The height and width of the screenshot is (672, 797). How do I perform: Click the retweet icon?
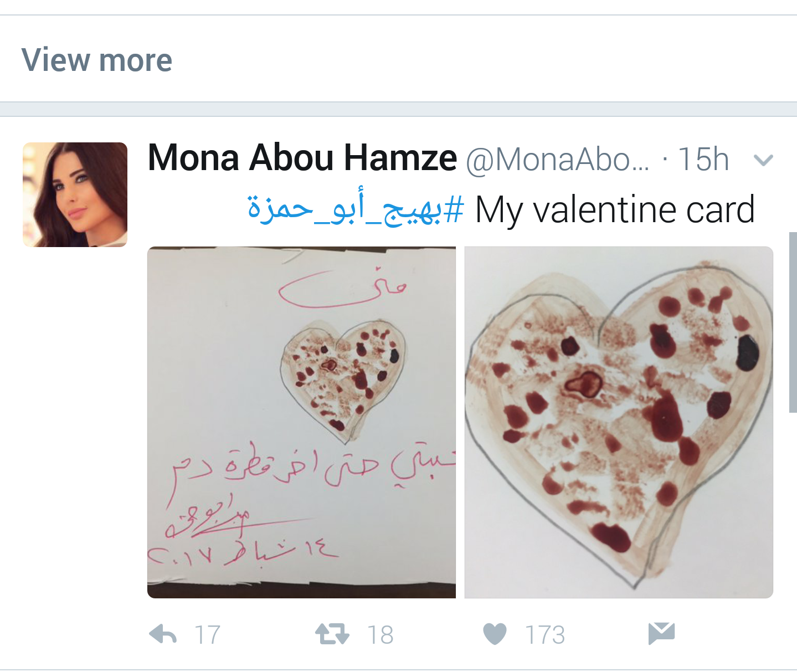(332, 634)
